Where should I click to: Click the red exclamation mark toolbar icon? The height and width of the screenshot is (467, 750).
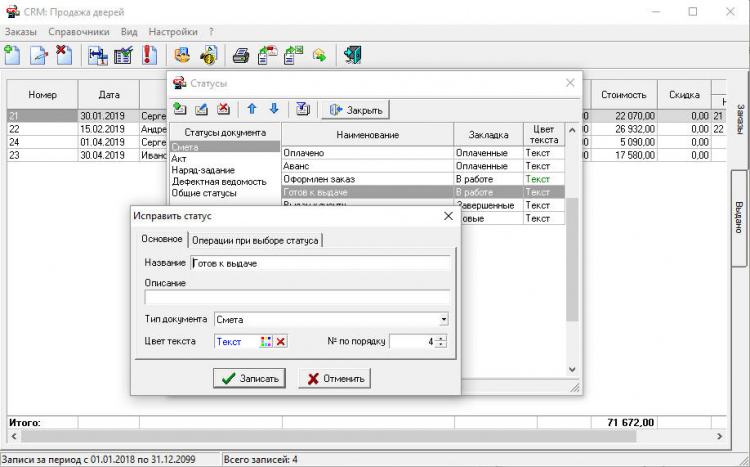(150, 56)
